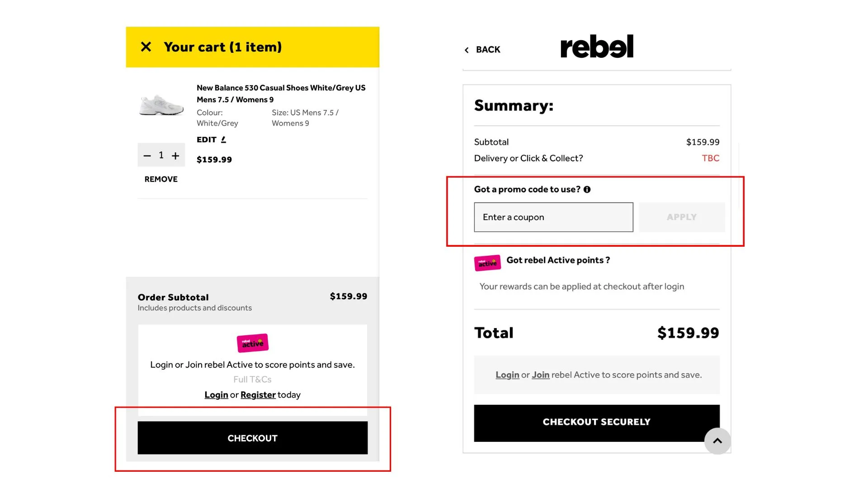This screenshot has height=488, width=868.
Task: Click the Join link in the summary panel
Action: 541,375
